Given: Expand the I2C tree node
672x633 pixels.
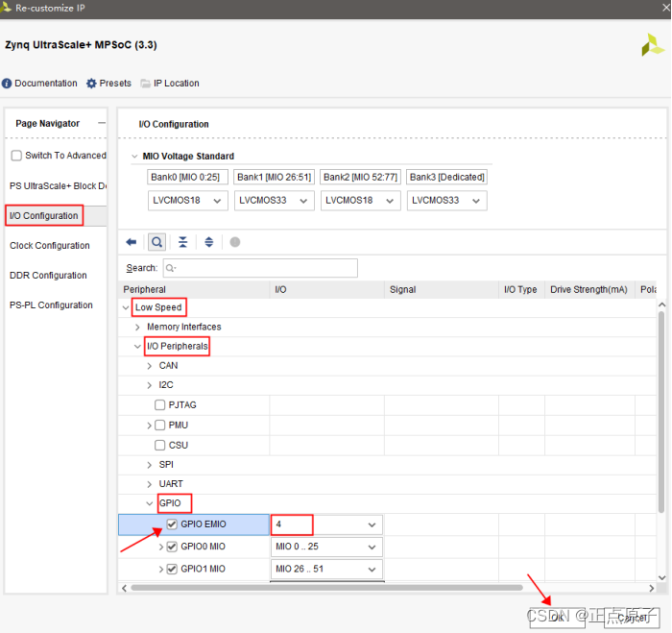Looking at the screenshot, I should pyautogui.click(x=149, y=385).
